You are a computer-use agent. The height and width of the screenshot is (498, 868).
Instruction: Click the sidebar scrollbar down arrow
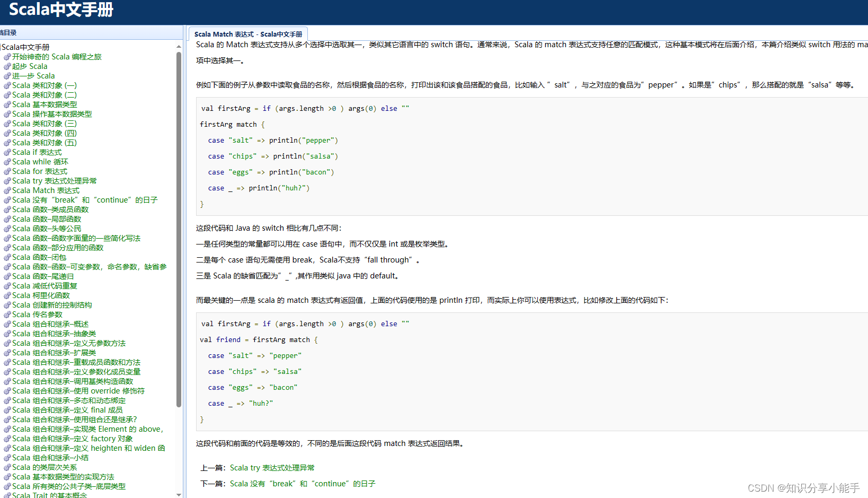179,494
